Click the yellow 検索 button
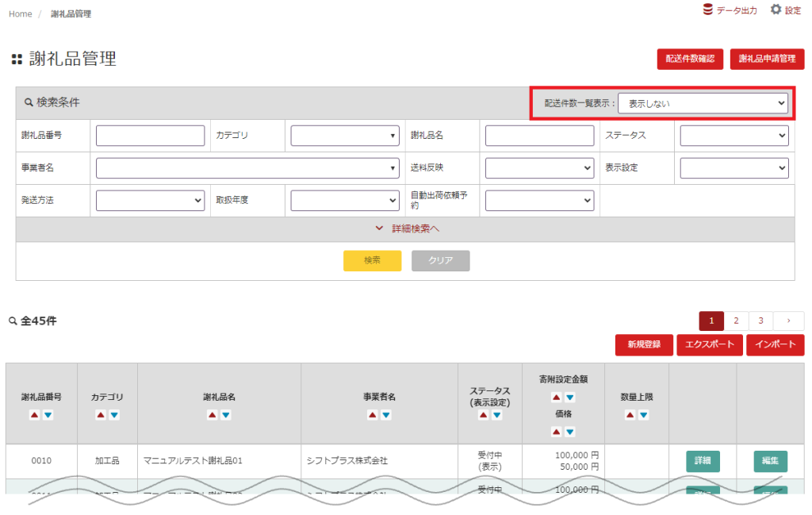This screenshot has width=812, height=515. click(372, 260)
